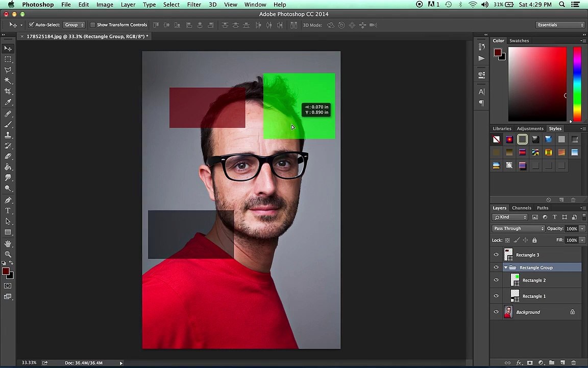Hide the Rectangle 2 layer
Viewport: 588px width, 368px height.
(496, 280)
